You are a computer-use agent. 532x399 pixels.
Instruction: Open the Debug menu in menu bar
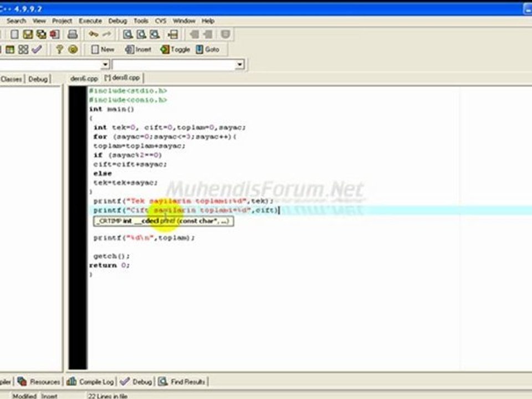click(117, 21)
